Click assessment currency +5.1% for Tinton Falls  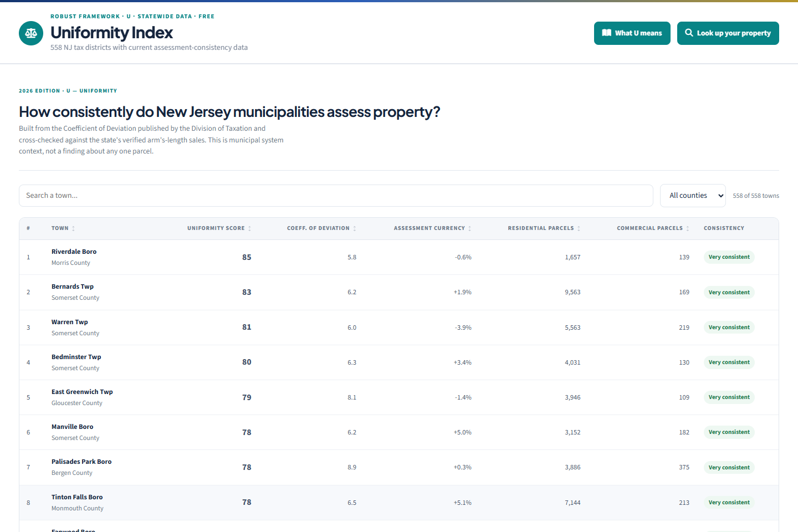463,503
